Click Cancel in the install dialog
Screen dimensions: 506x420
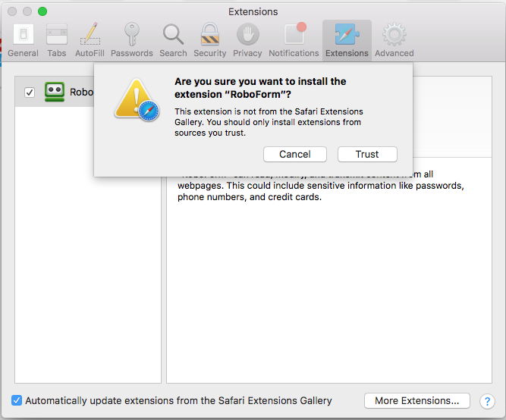(x=295, y=154)
